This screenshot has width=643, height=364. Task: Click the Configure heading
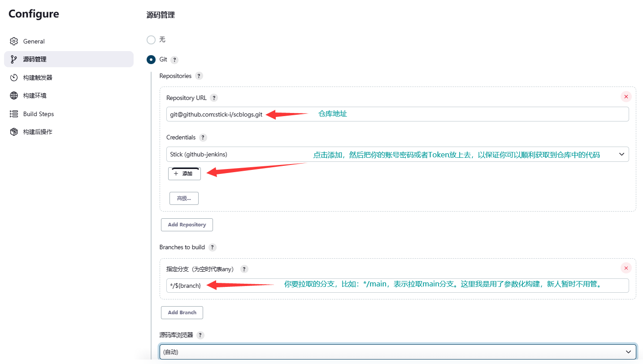point(34,14)
